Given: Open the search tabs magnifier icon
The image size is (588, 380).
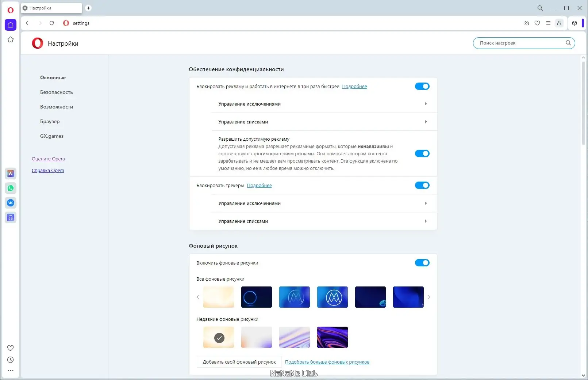Looking at the screenshot, I should coord(540,8).
